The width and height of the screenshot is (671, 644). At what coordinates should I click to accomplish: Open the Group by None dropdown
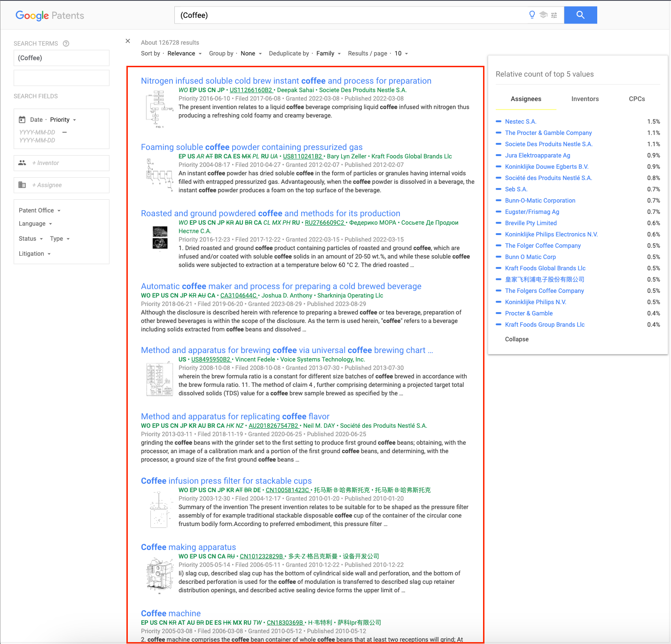(251, 54)
